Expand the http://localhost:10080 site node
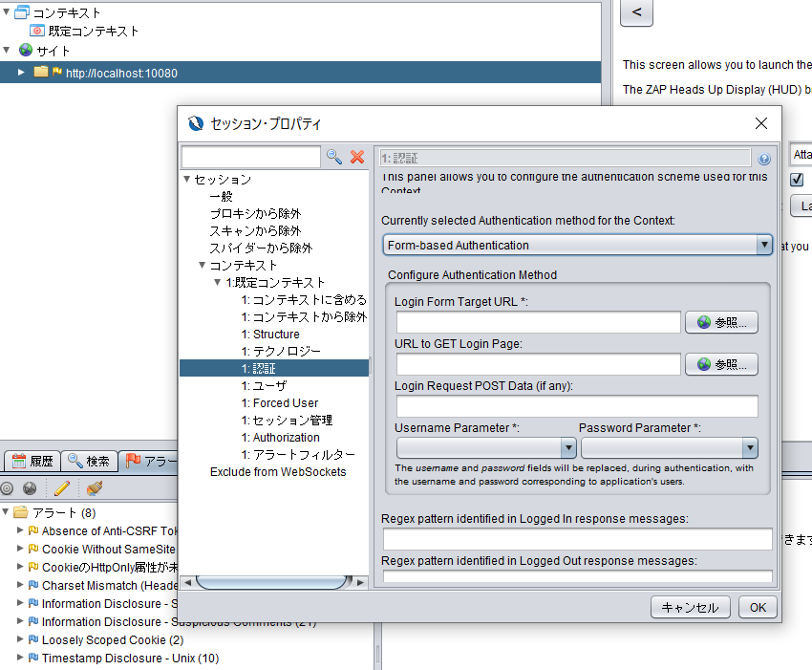This screenshot has width=812, height=670. click(x=21, y=72)
